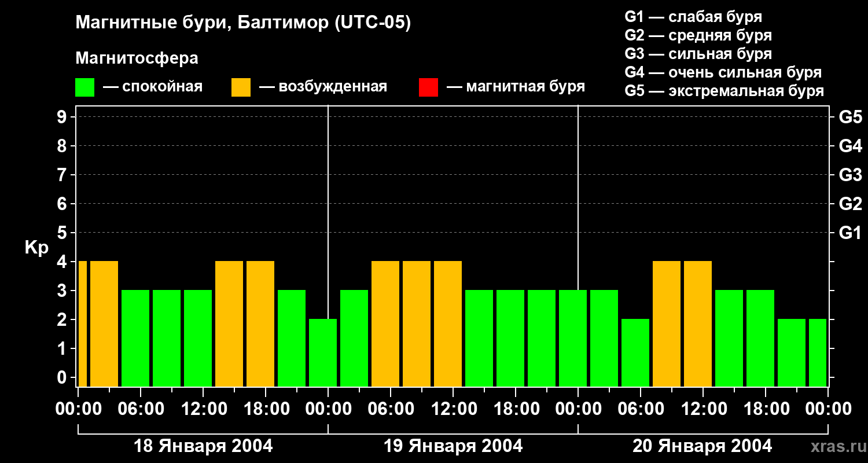The image size is (868, 463).
Task: Click the green bar for 04:00–07:00 on 18 Января
Action: click(135, 338)
